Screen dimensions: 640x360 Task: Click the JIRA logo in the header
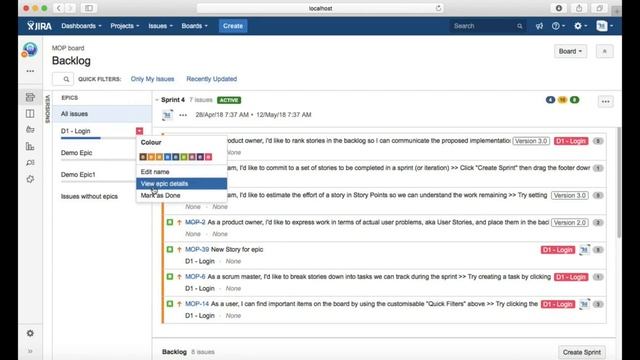tap(39, 26)
